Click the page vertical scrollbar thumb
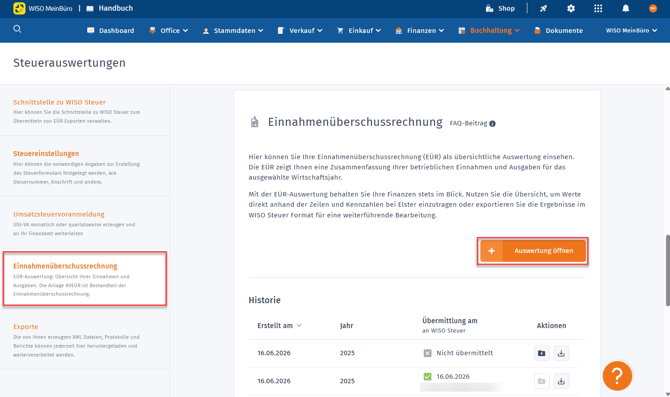Image resolution: width=670 pixels, height=397 pixels. [x=667, y=270]
